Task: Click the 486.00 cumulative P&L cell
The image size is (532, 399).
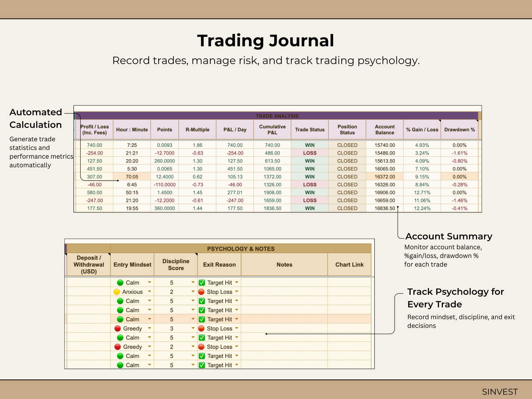Action: click(x=272, y=153)
